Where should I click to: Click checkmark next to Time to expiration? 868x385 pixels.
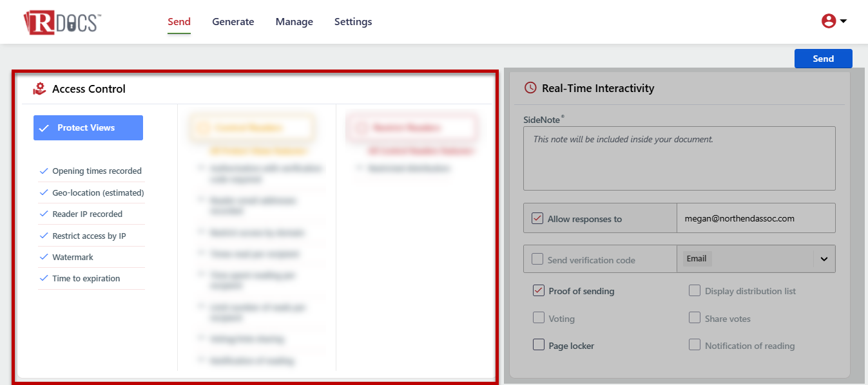tap(44, 278)
